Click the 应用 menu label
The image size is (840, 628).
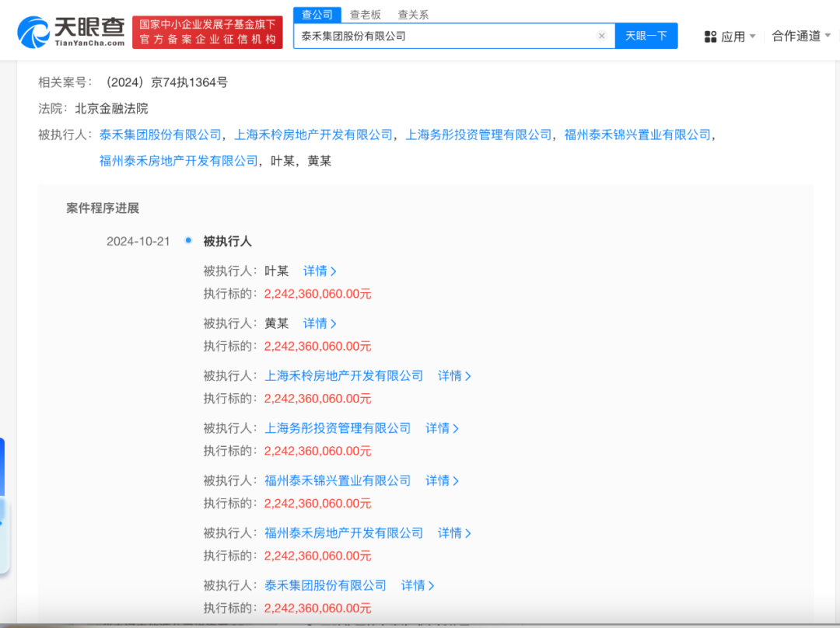[x=733, y=37]
